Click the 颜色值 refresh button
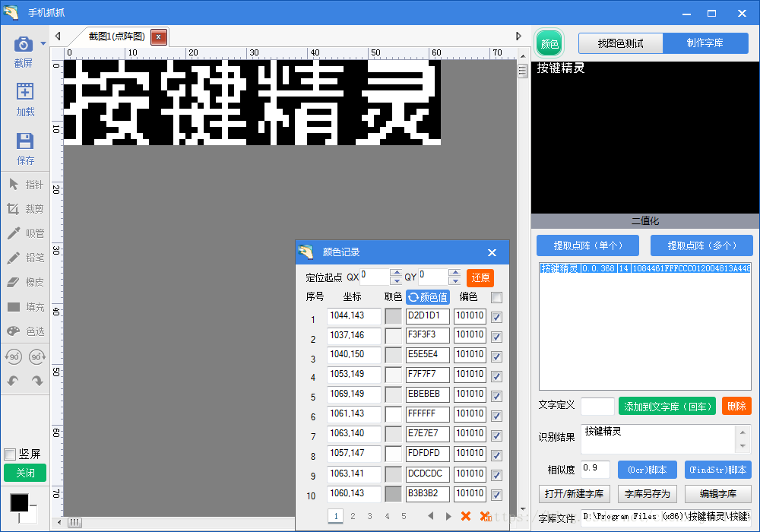The height and width of the screenshot is (532, 760). [x=427, y=297]
